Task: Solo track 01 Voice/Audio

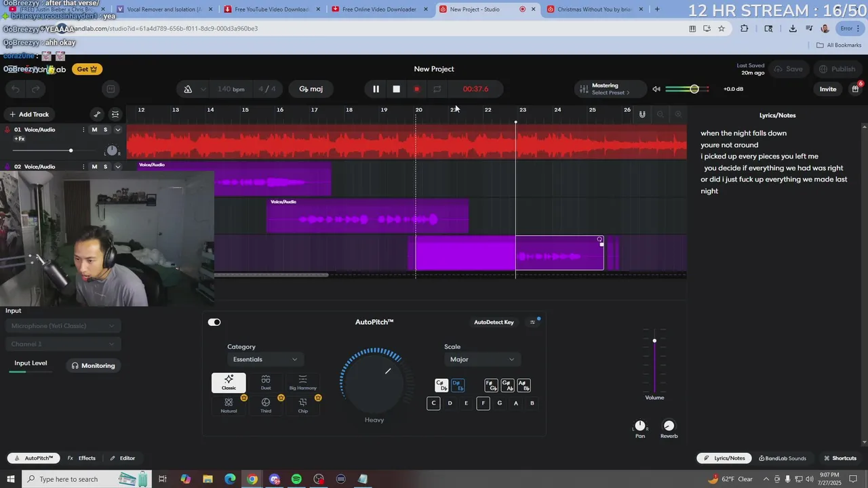Action: (105, 129)
